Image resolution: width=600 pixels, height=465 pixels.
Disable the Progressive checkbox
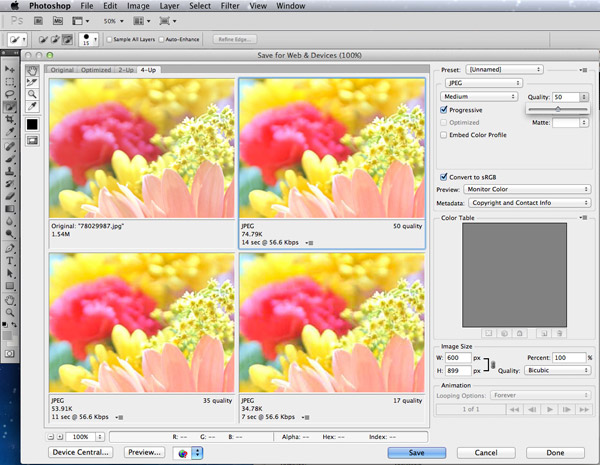[444, 109]
